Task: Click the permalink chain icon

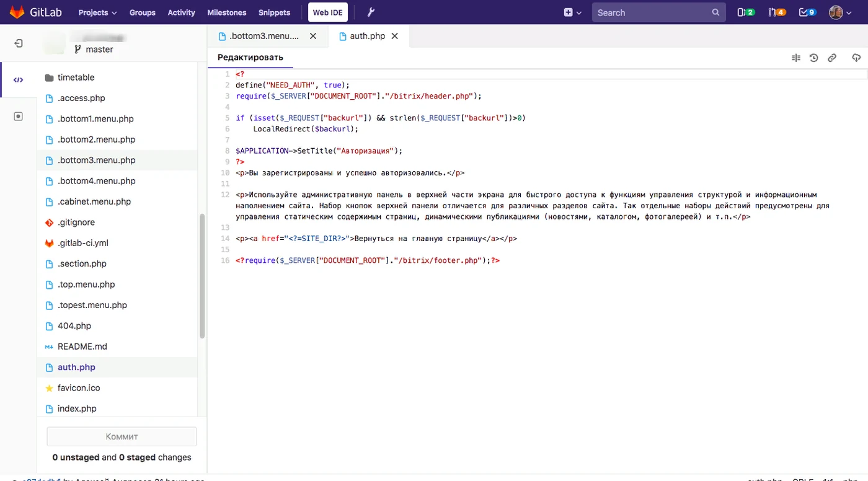Action: pyautogui.click(x=832, y=58)
